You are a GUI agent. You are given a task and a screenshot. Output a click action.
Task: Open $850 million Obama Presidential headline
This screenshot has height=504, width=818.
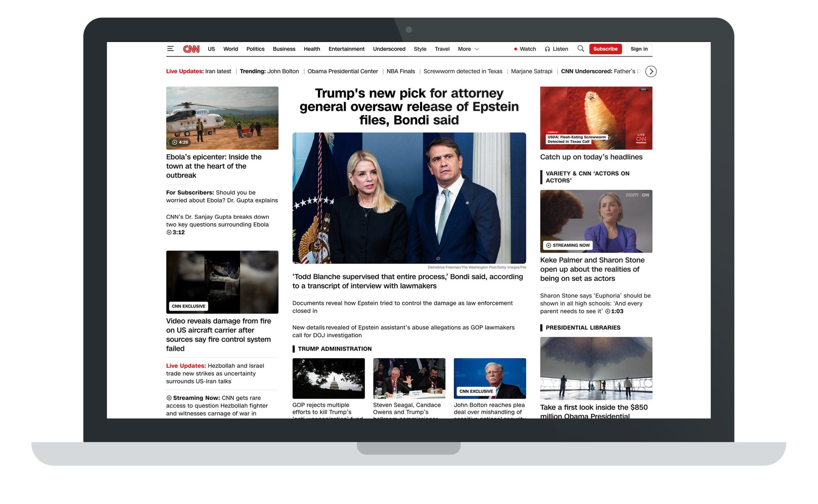tap(594, 411)
